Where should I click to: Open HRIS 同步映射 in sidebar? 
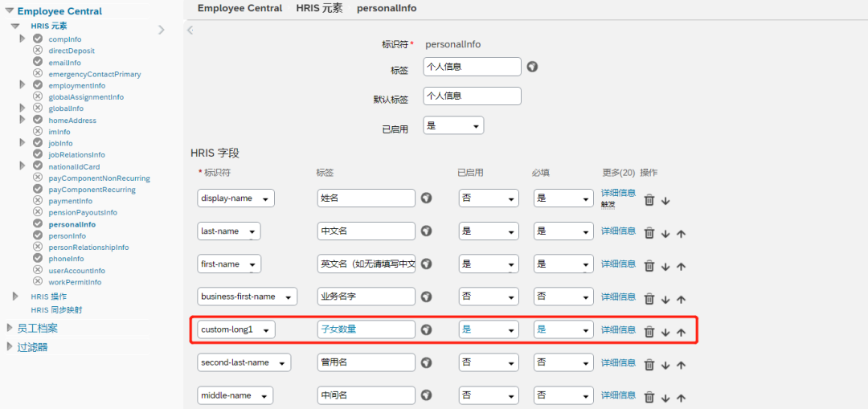[x=57, y=310]
